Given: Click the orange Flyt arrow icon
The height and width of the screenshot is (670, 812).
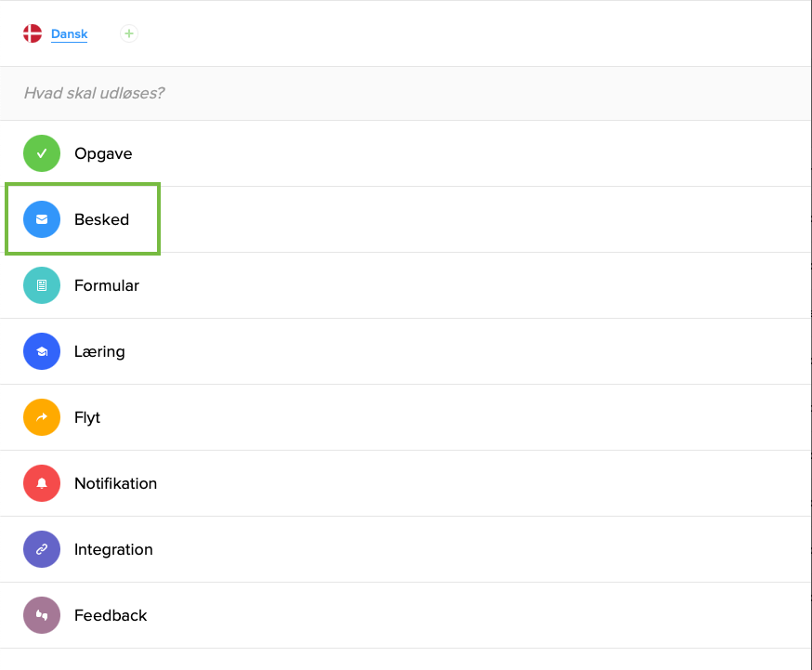Looking at the screenshot, I should tap(42, 417).
